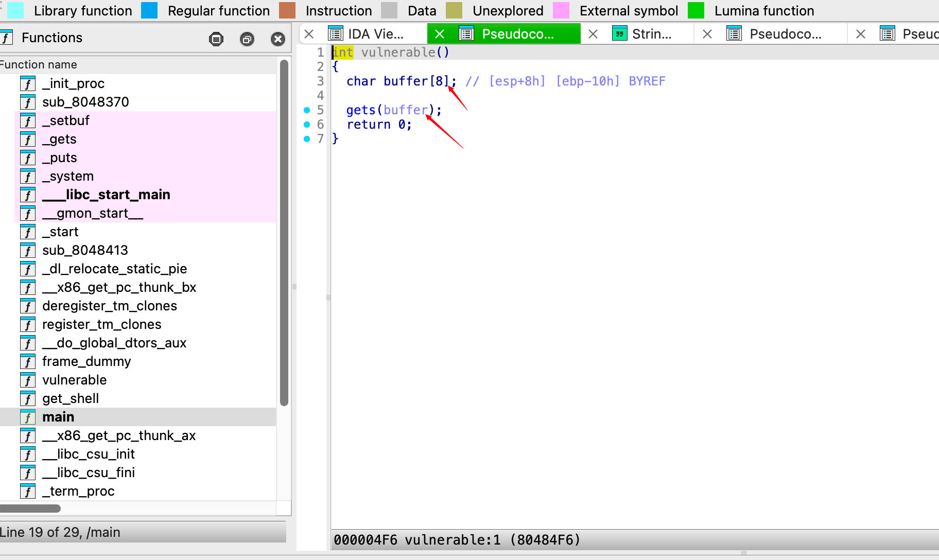Click the IDA View tab icon
Image resolution: width=939 pixels, height=560 pixels.
[x=336, y=34]
